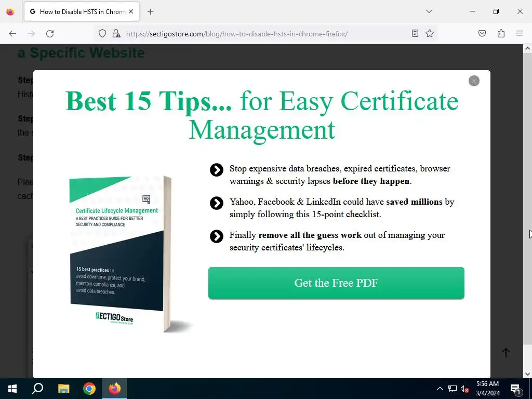The width and height of the screenshot is (532, 399).
Task: Click the bullet beside Yahoo, Facebook text
Action: click(x=217, y=203)
